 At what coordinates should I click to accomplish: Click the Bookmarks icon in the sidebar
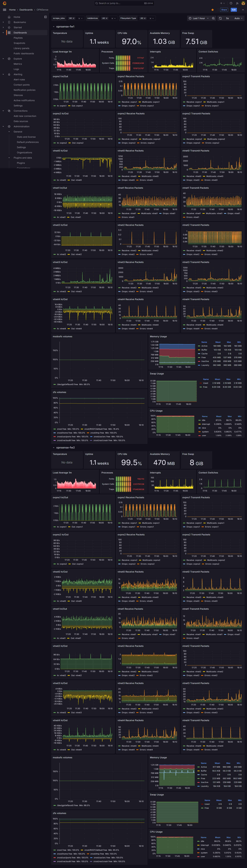click(9, 22)
